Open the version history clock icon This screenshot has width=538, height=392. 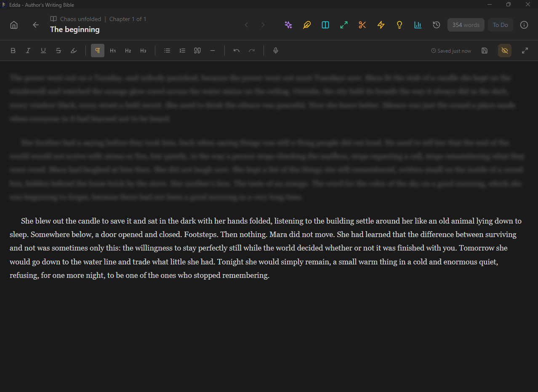[437, 25]
